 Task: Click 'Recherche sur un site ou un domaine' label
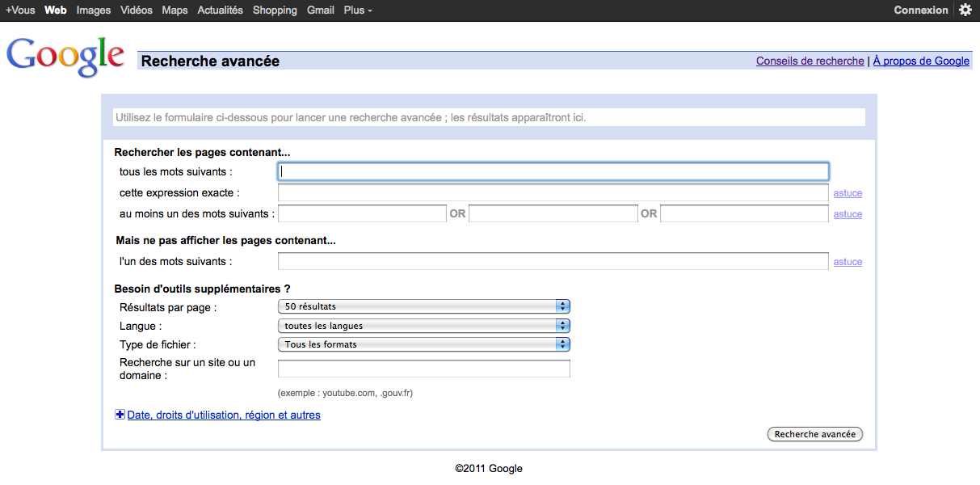tap(187, 369)
